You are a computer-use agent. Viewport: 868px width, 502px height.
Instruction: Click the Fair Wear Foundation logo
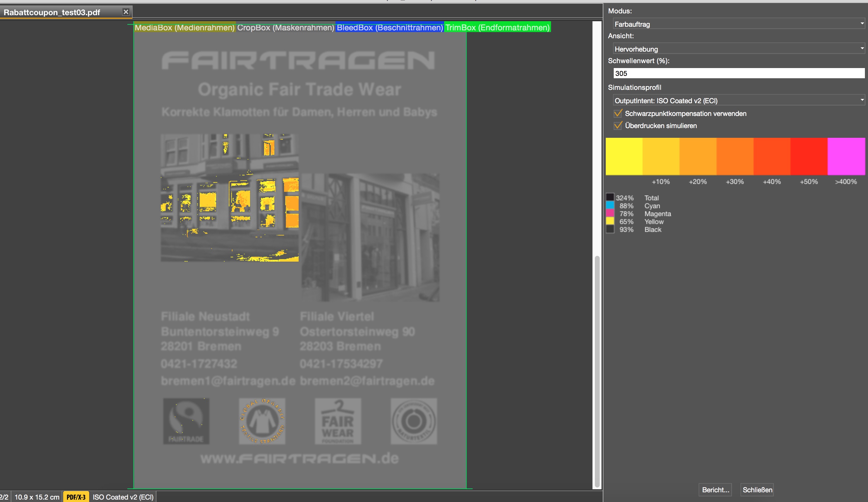pyautogui.click(x=338, y=421)
